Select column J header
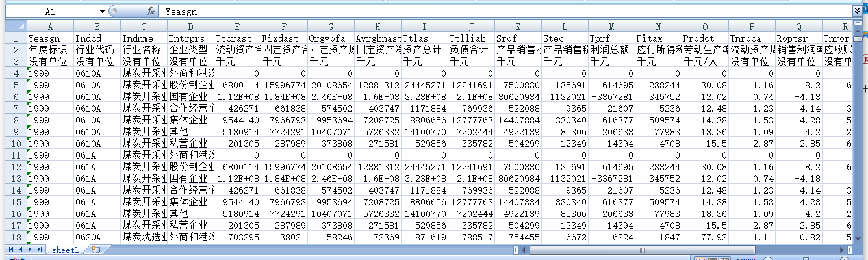868x260 pixels. 471,26
